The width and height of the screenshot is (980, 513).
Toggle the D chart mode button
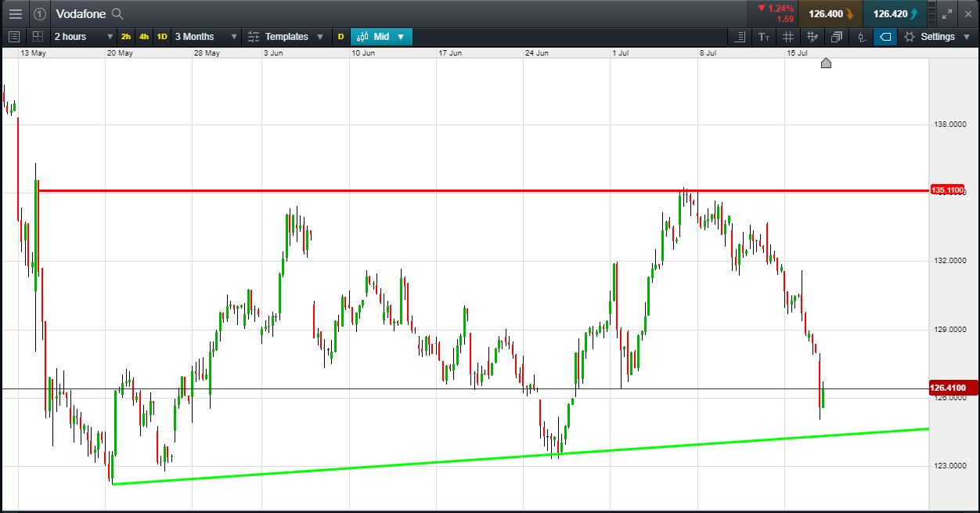pos(340,37)
